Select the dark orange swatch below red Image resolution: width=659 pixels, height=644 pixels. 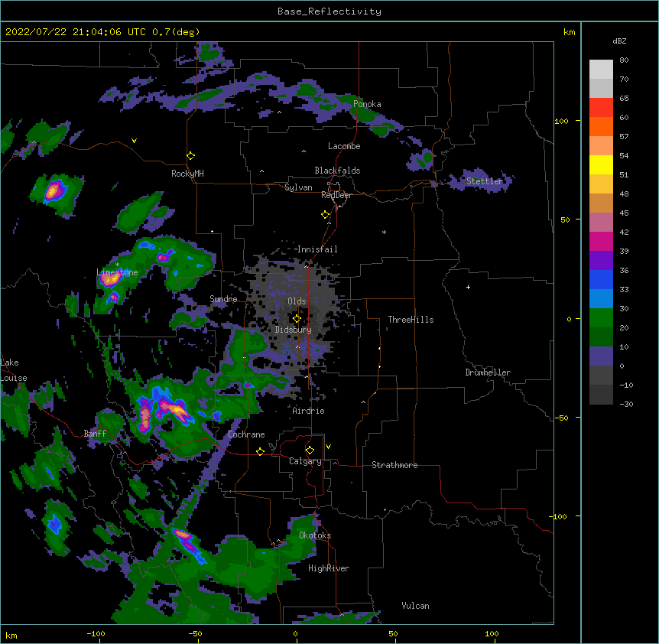601,126
